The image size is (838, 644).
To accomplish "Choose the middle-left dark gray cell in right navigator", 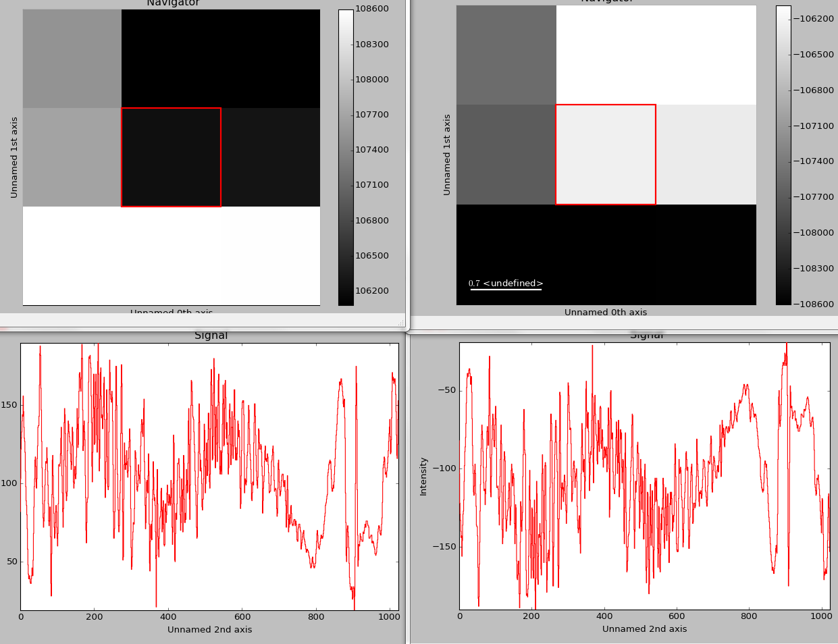I will [x=506, y=155].
